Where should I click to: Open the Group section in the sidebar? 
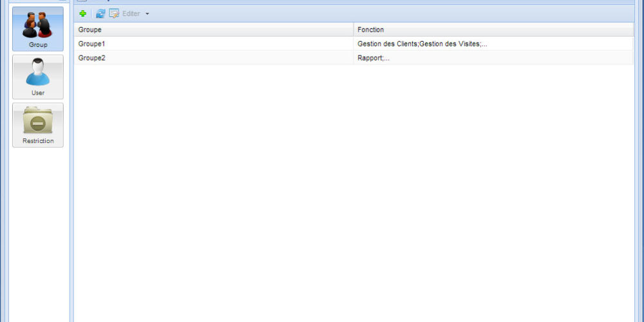(x=38, y=29)
